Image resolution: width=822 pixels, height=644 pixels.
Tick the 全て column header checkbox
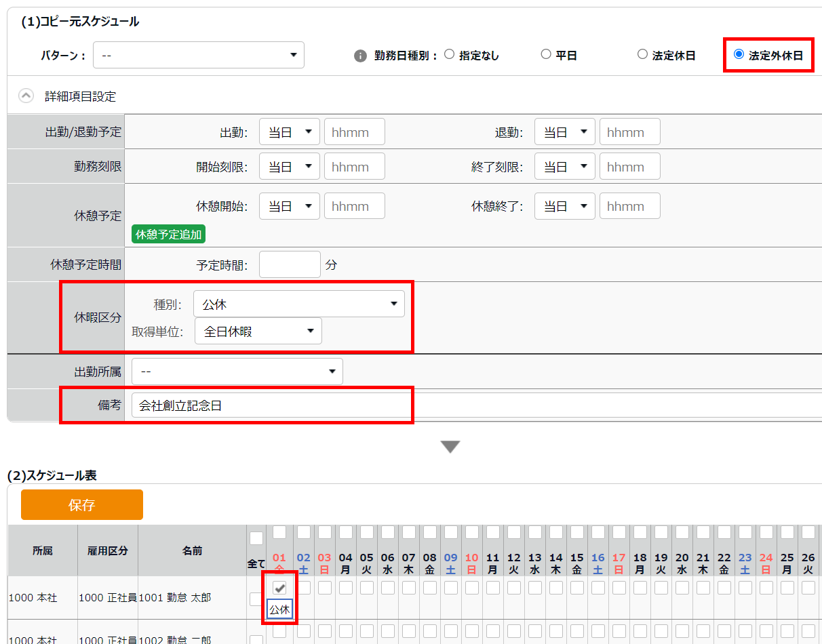point(256,539)
